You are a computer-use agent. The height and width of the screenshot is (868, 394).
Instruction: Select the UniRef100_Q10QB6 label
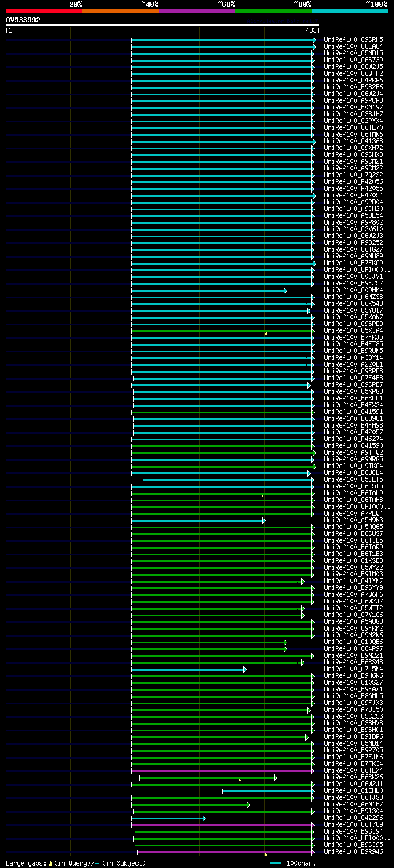point(353,642)
